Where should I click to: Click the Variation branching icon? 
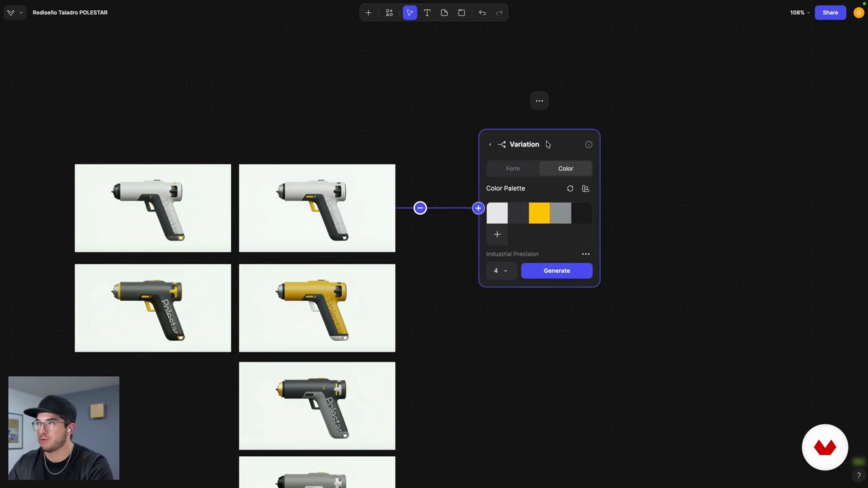(x=502, y=144)
